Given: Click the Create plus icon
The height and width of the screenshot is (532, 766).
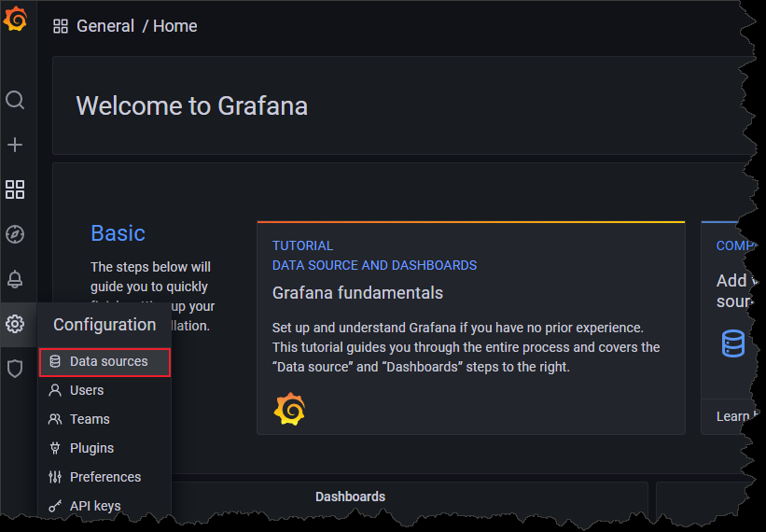Looking at the screenshot, I should 15,145.
